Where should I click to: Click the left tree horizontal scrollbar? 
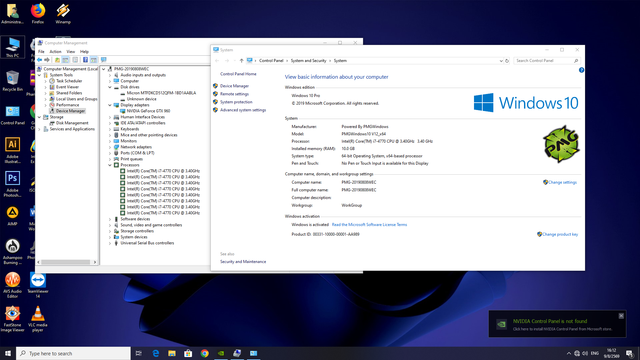tap(67, 262)
